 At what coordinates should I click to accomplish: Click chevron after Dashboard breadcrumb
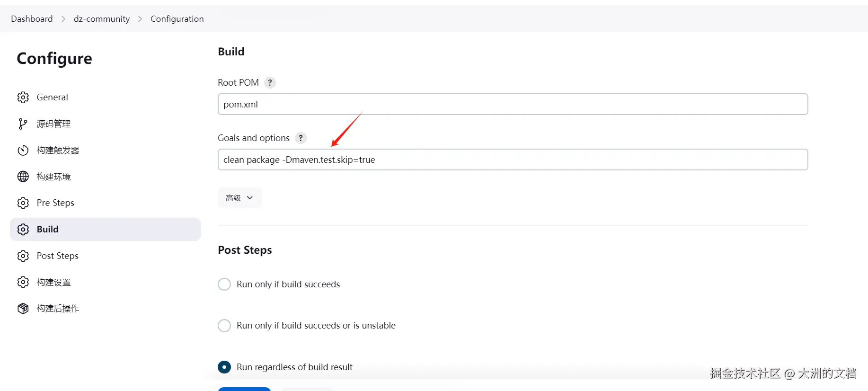point(63,19)
